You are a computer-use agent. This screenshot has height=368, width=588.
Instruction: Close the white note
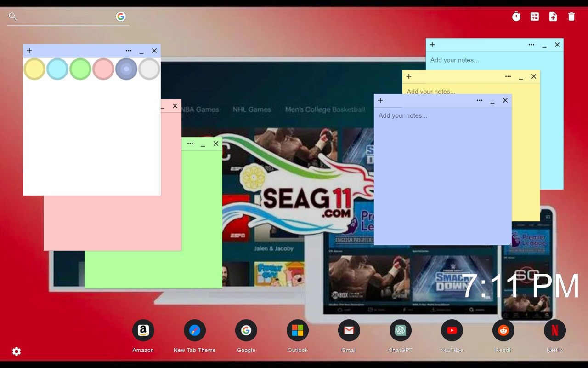(154, 51)
